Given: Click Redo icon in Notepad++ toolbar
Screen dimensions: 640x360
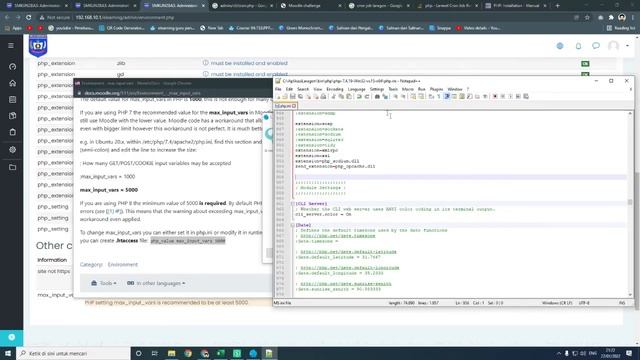Looking at the screenshot, I should pos(367,96).
